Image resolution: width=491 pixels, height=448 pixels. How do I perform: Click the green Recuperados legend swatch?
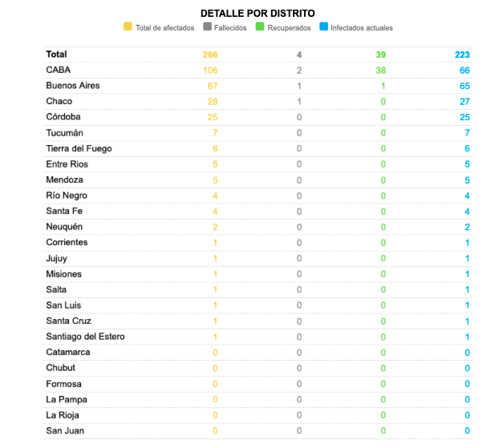pos(261,27)
